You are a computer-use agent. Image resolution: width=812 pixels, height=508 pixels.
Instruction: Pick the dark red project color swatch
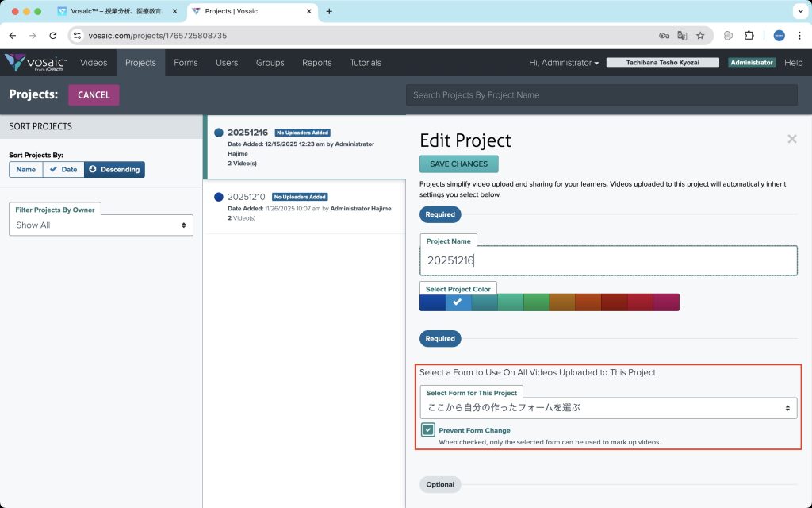pos(614,302)
